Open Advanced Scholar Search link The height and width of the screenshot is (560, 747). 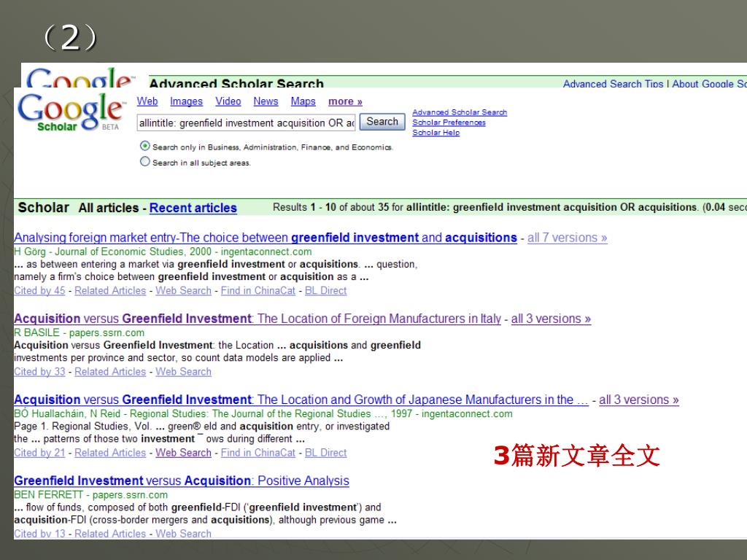[x=460, y=112]
